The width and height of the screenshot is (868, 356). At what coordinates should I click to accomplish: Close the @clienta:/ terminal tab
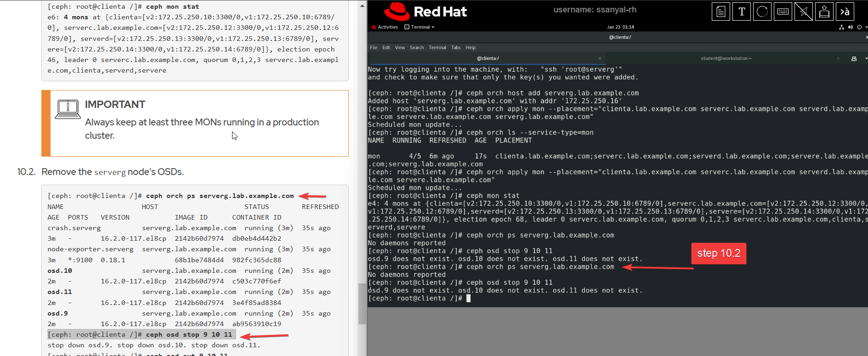click(x=600, y=58)
